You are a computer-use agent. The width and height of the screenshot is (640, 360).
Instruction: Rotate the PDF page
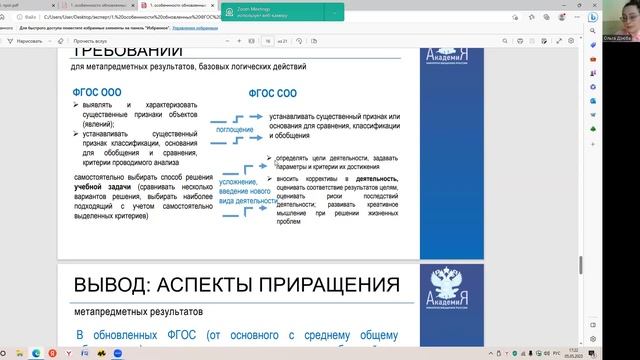(x=299, y=41)
